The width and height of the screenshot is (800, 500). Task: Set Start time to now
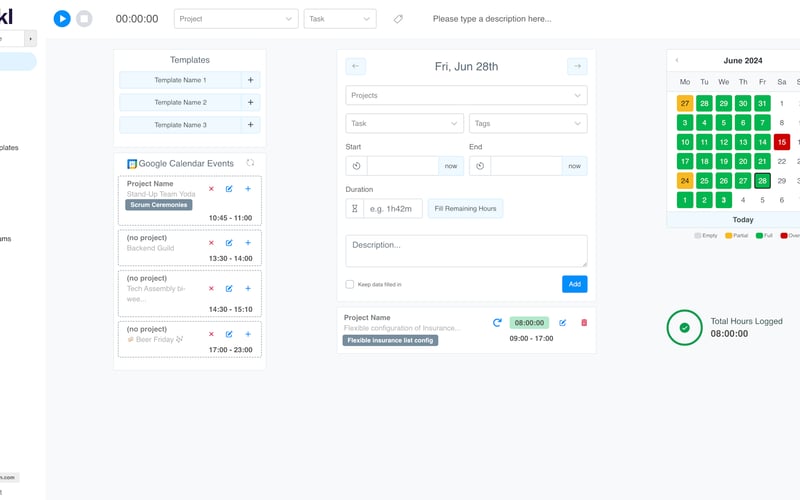pyautogui.click(x=451, y=166)
